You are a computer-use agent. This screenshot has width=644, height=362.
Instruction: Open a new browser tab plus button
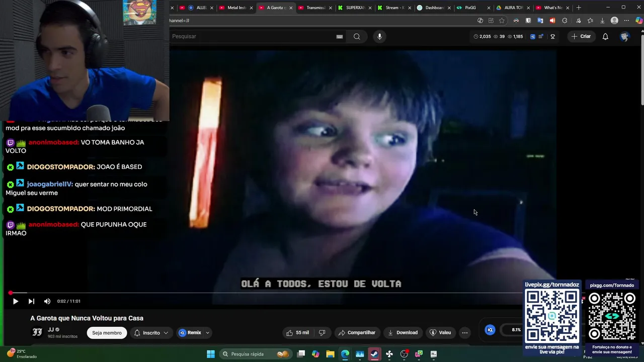click(x=579, y=8)
